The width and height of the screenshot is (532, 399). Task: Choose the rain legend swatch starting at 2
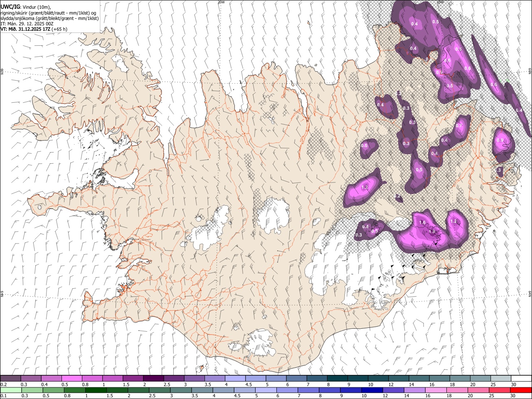138,390
